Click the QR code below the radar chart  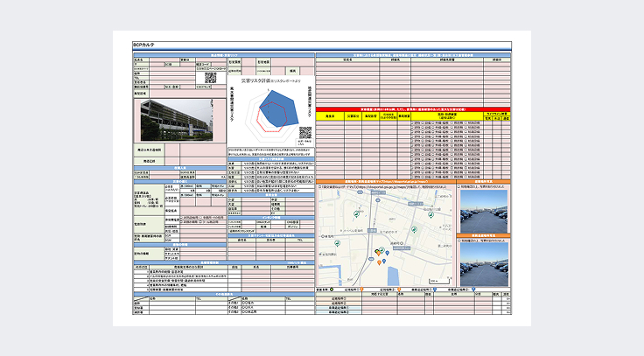click(x=304, y=131)
